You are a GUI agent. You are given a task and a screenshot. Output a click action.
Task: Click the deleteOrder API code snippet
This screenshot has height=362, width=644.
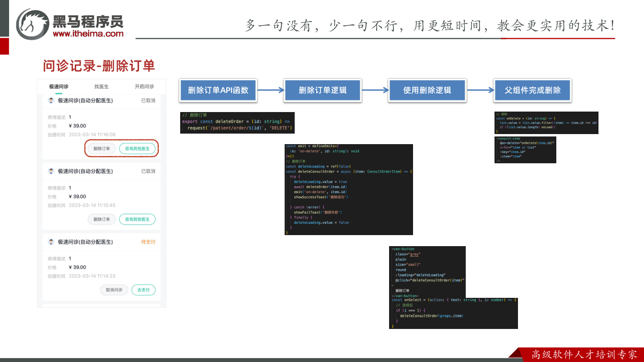click(237, 122)
